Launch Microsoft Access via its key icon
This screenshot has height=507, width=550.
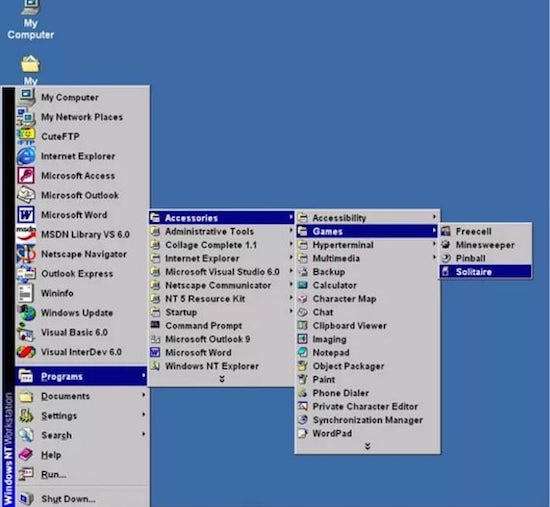[x=26, y=175]
